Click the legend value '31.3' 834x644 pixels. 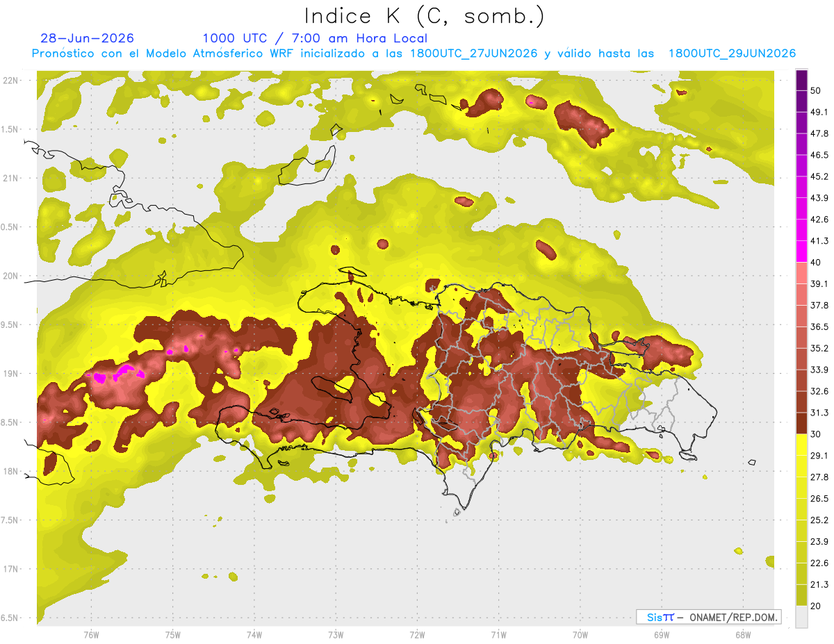(x=819, y=413)
